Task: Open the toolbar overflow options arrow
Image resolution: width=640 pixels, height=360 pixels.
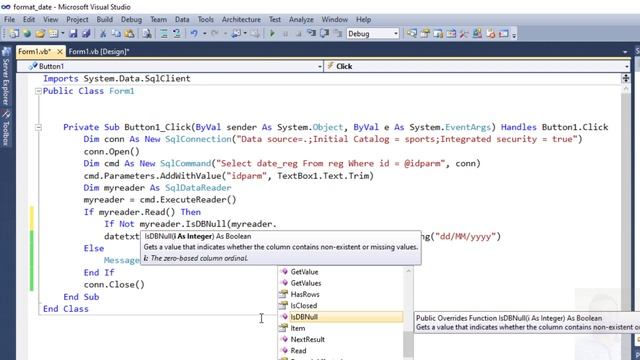Action: pyautogui.click(x=514, y=35)
